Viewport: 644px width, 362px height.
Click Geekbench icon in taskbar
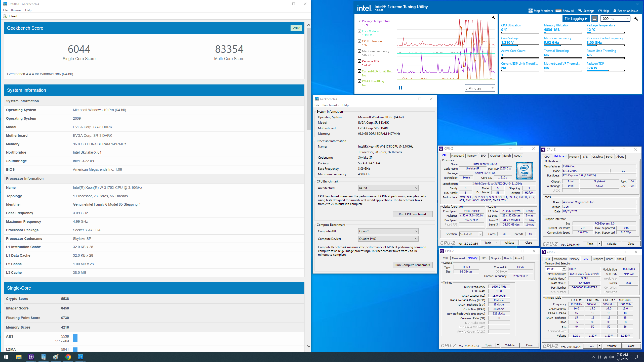[80, 357]
